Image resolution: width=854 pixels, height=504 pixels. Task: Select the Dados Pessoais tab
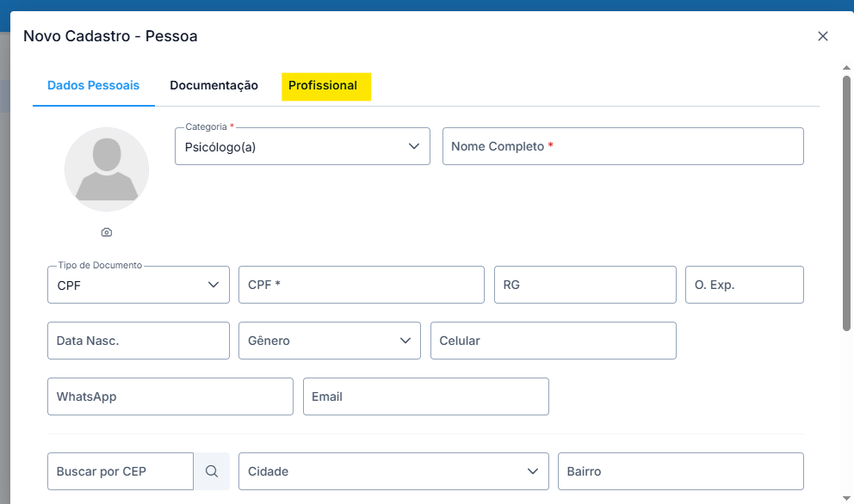pyautogui.click(x=93, y=85)
